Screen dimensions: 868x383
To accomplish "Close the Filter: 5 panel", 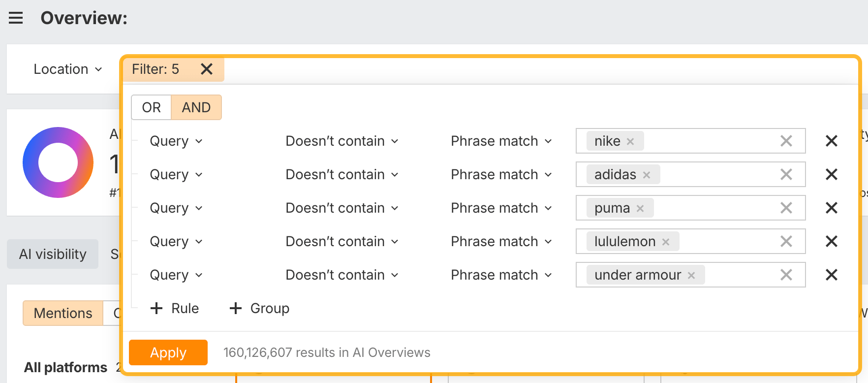I will 207,69.
